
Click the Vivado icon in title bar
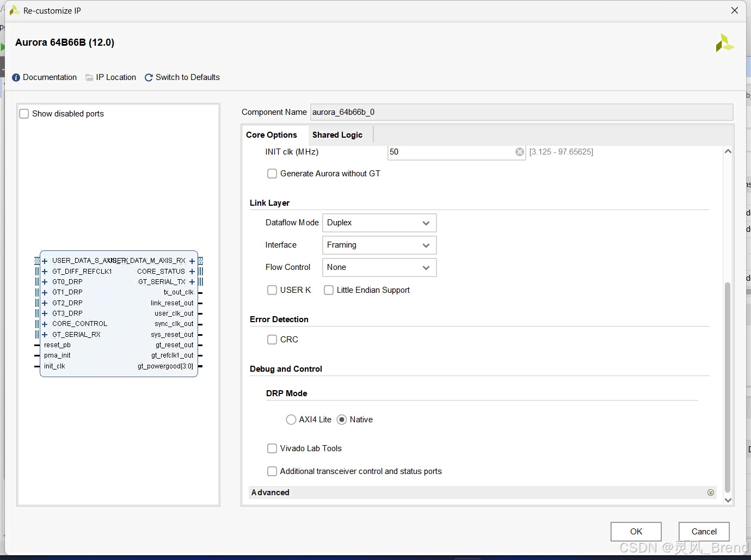[15, 10]
